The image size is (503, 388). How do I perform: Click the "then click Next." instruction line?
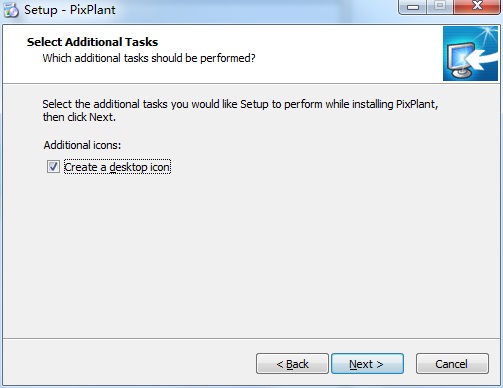[x=79, y=117]
